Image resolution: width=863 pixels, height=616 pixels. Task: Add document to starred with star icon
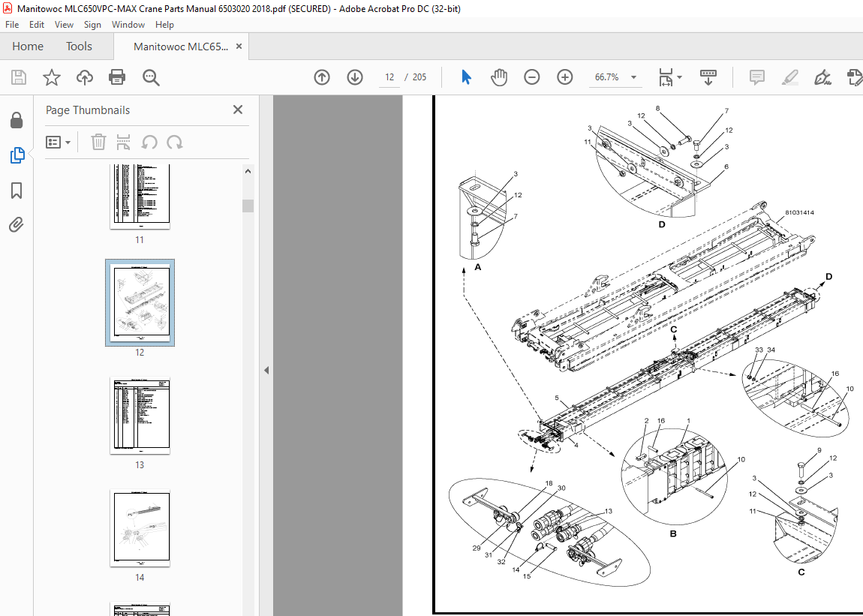point(52,77)
